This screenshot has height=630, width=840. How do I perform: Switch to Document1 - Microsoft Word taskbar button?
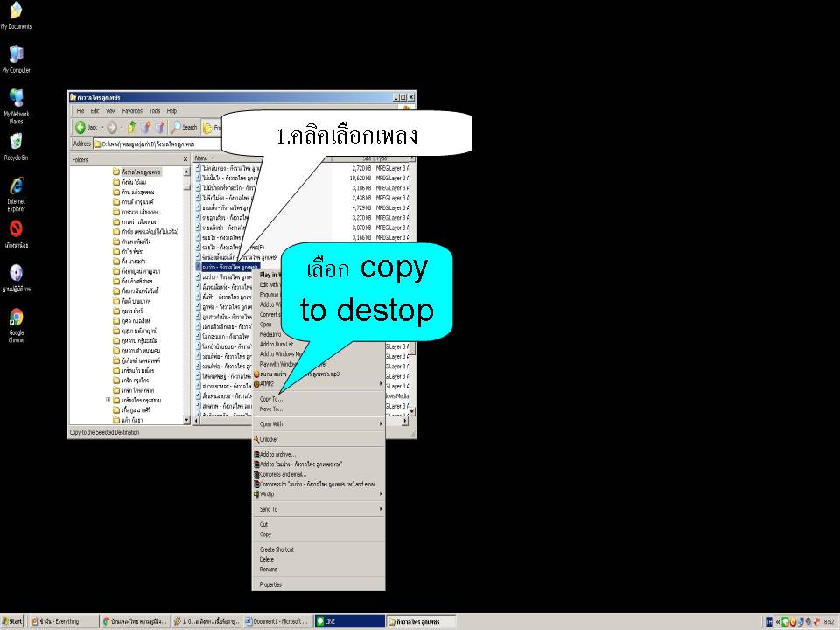pyautogui.click(x=277, y=621)
